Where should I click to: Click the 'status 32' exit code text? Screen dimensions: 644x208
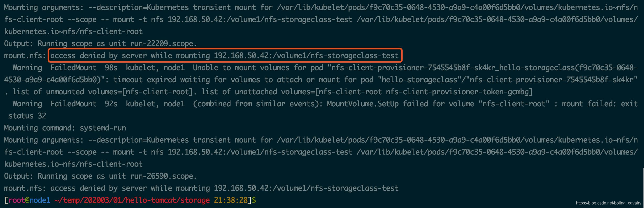tap(27, 116)
